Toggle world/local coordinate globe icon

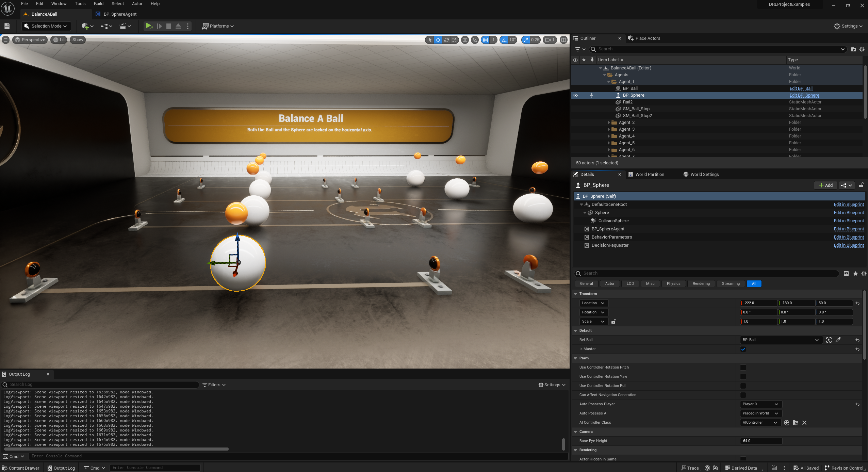(465, 40)
